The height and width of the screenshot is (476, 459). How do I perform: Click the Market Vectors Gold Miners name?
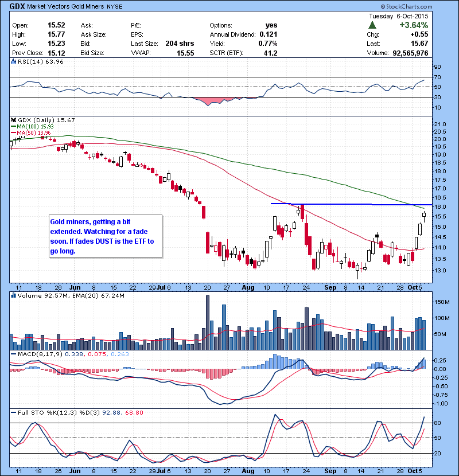65,6
